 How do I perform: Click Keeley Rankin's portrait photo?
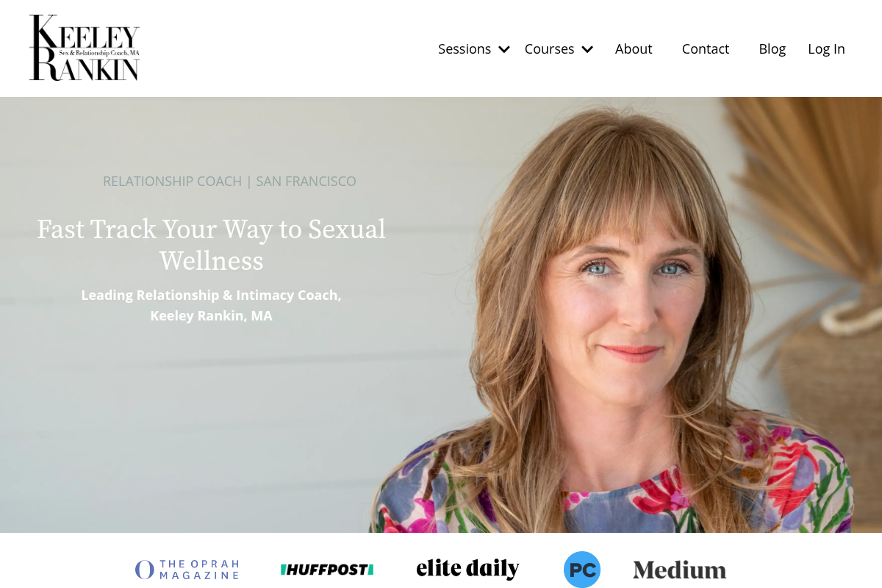pyautogui.click(x=617, y=316)
